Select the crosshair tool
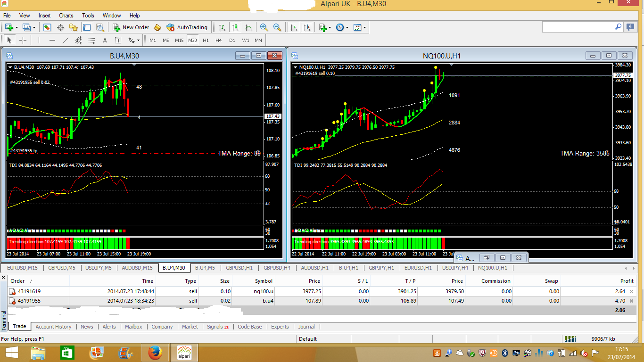 23,40
